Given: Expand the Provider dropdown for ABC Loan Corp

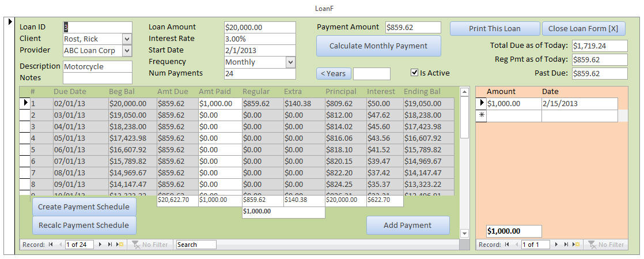Looking at the screenshot, I should pyautogui.click(x=127, y=50).
